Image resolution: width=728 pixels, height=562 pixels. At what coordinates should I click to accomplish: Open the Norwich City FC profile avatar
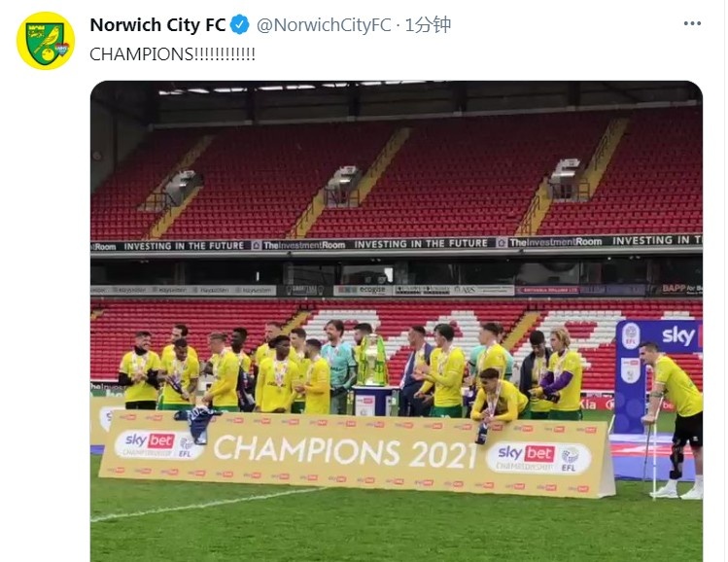point(46,41)
